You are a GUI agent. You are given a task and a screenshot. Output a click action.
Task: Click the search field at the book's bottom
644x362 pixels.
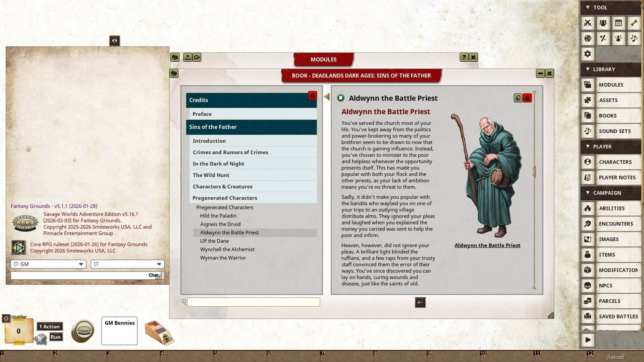click(x=253, y=302)
